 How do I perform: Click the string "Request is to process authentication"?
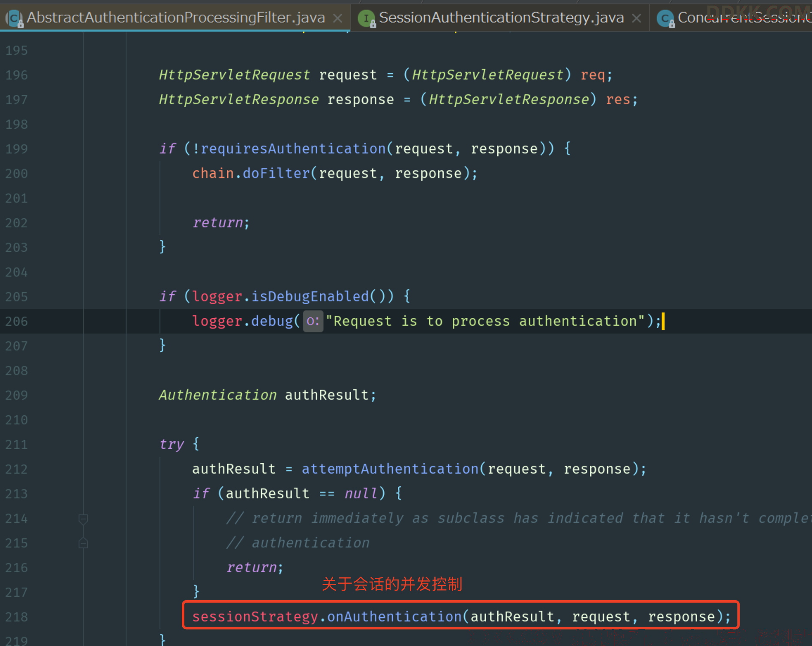click(485, 321)
